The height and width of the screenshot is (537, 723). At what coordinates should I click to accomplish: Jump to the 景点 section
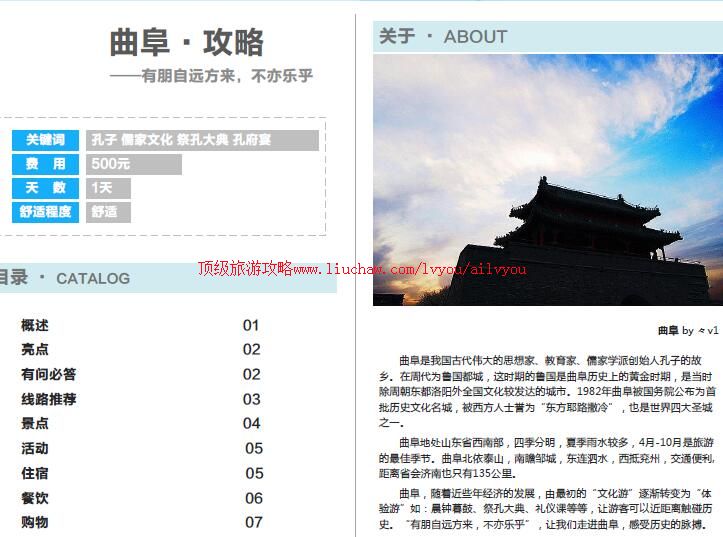[x=35, y=423]
